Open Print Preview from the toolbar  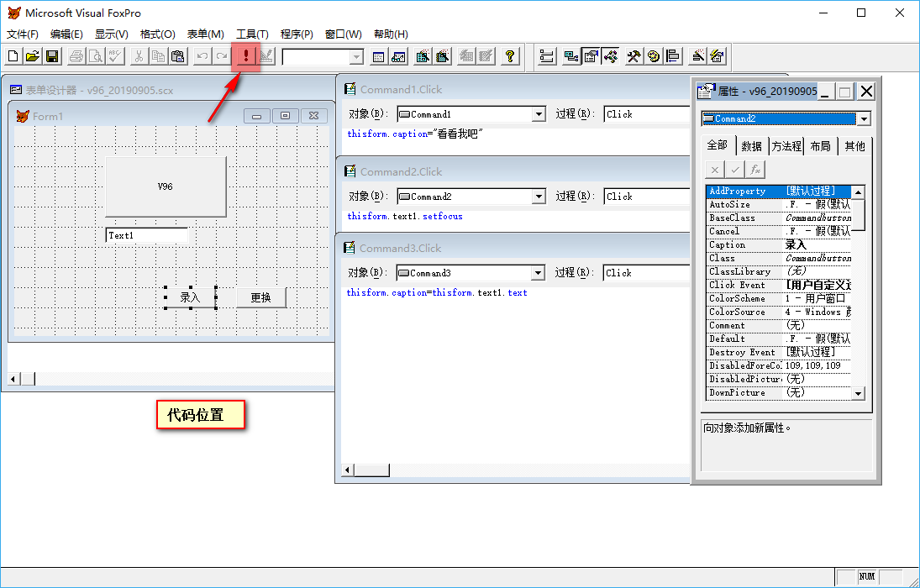96,56
